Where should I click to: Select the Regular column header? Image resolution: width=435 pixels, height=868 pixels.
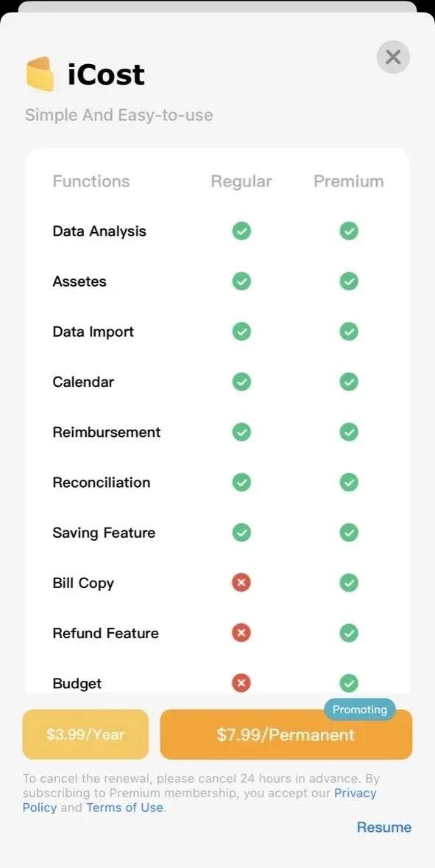point(241,181)
